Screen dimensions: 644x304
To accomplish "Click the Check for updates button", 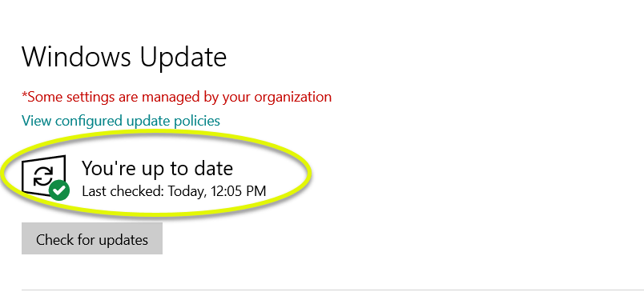I will click(x=92, y=238).
